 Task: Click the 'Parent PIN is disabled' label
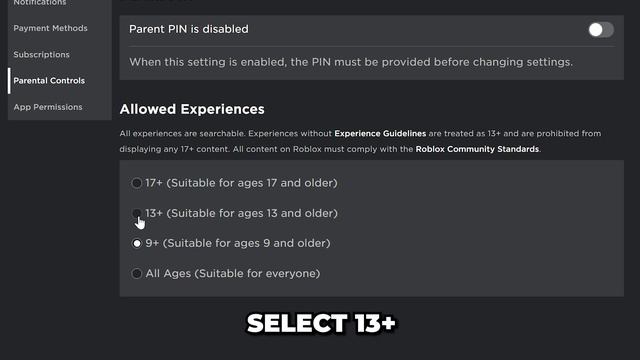189,29
